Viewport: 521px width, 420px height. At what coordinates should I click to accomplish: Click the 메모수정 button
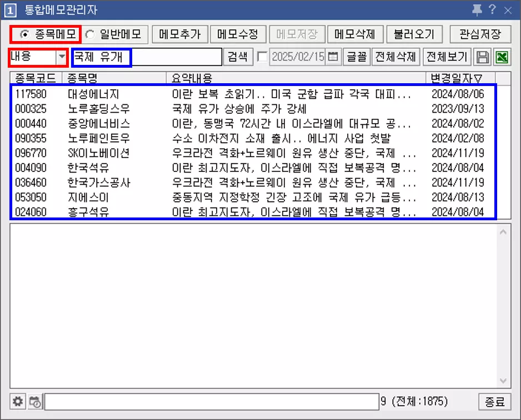click(x=238, y=34)
